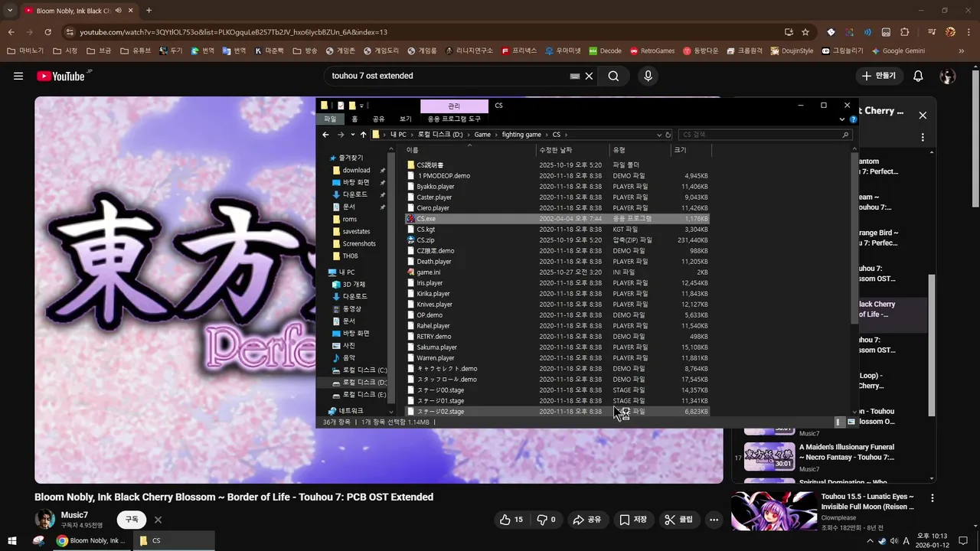Image resolution: width=980 pixels, height=551 pixels.
Task: Switch Explorer to details view icon
Action: (x=840, y=422)
